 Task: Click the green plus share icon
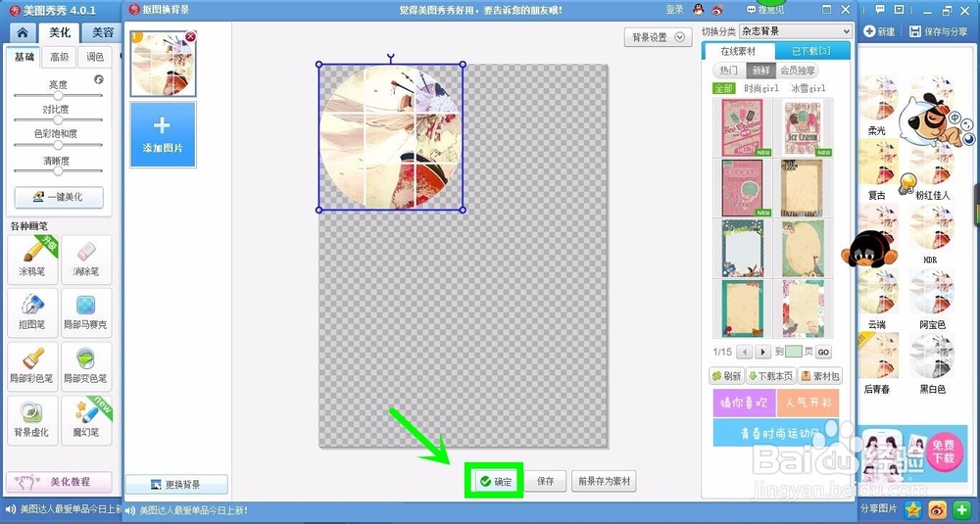coord(962,509)
